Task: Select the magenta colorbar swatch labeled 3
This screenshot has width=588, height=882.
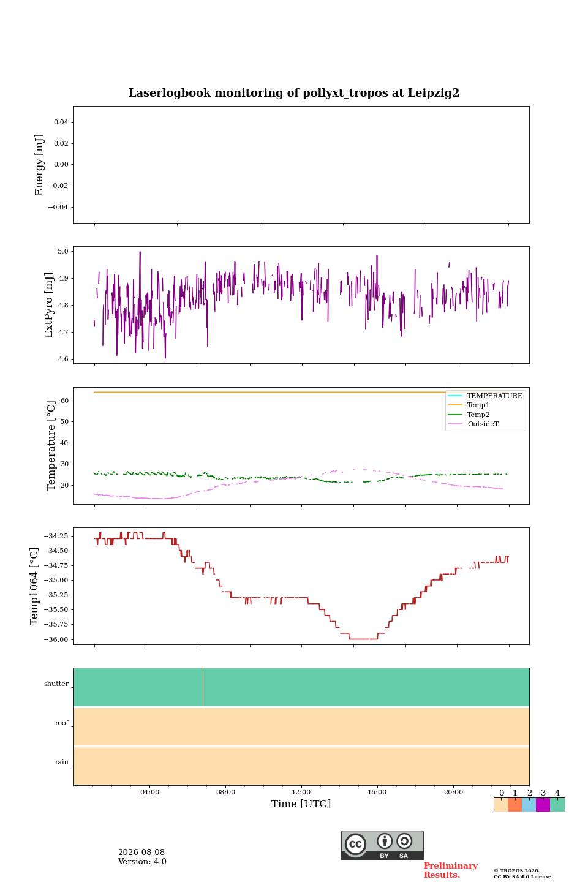Action: (543, 805)
